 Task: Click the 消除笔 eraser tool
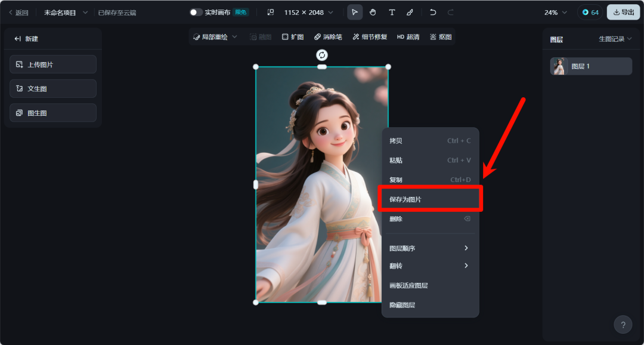[328, 37]
